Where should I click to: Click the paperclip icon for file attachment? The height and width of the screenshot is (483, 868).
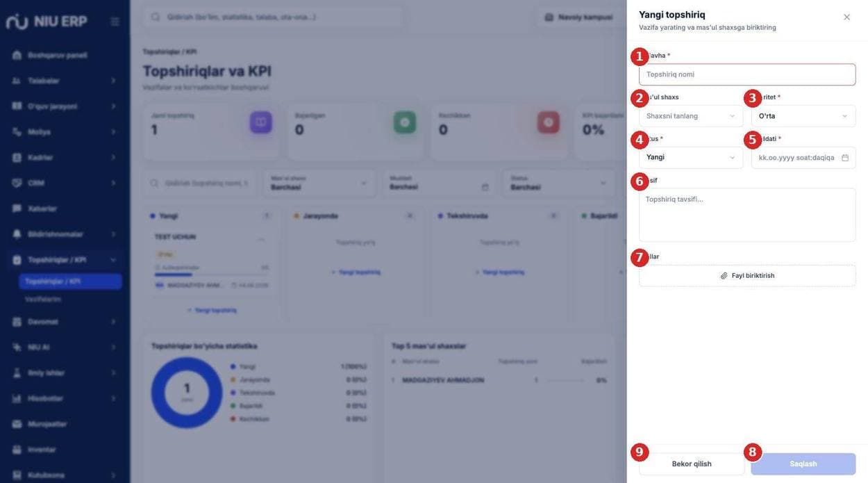724,276
